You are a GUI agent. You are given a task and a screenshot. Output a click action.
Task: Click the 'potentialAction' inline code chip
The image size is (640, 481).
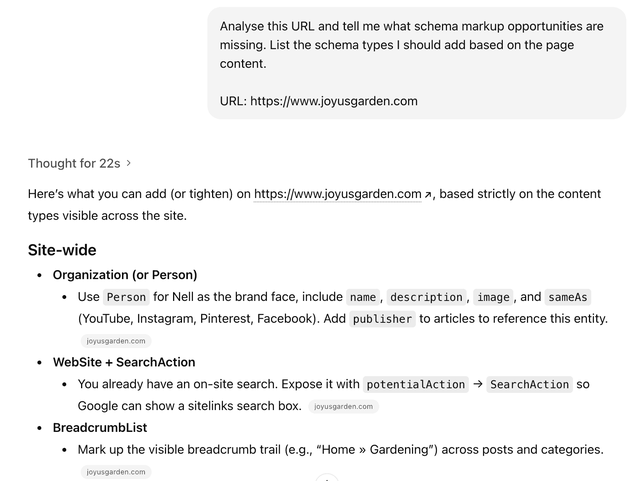coord(415,384)
